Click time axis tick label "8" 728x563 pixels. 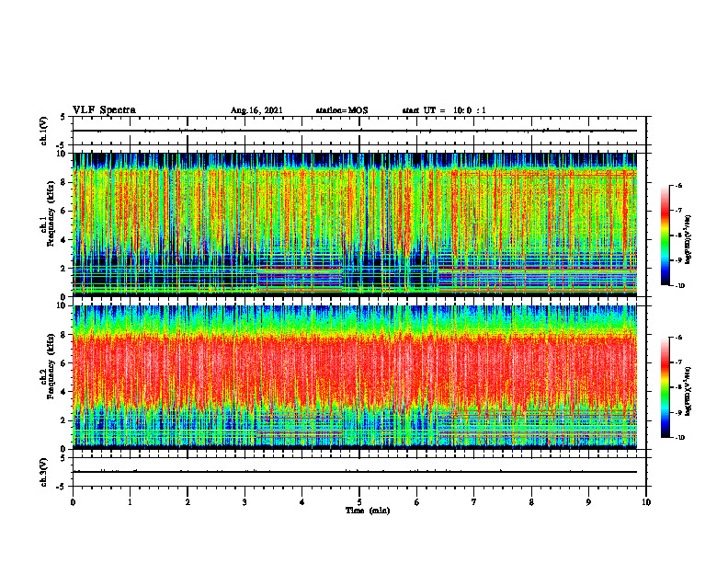pyautogui.click(x=531, y=502)
